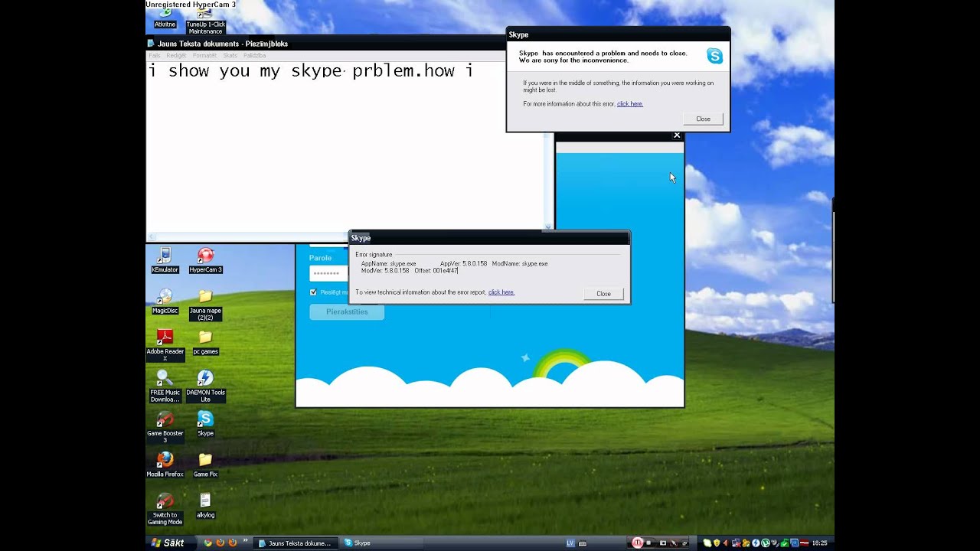Viewport: 980px width, 551px height.
Task: Open the Palīdzība menu in Notepad
Action: pos(254,55)
